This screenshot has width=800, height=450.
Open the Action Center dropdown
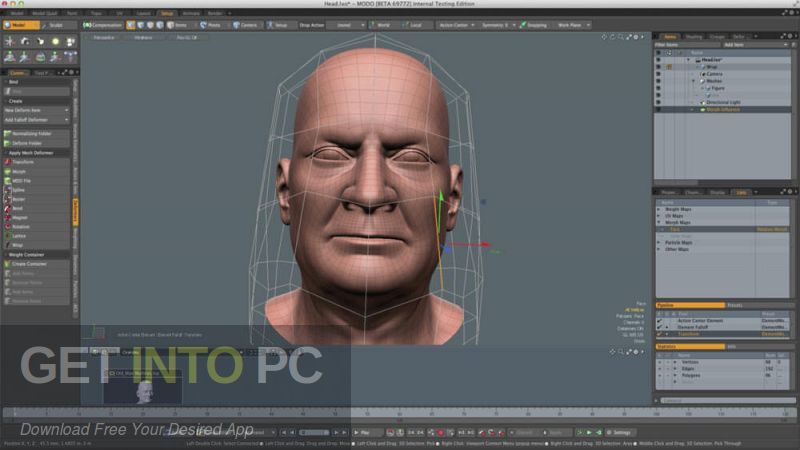point(457,25)
